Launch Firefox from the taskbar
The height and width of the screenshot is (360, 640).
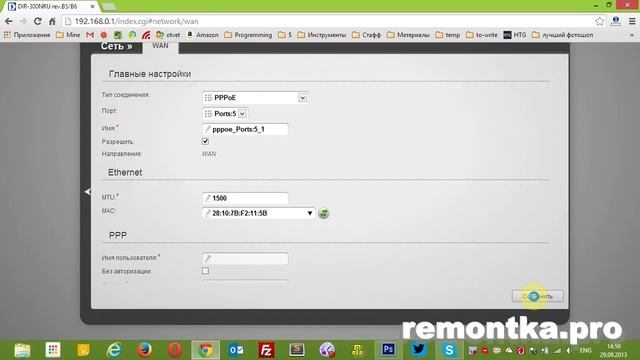(144, 350)
